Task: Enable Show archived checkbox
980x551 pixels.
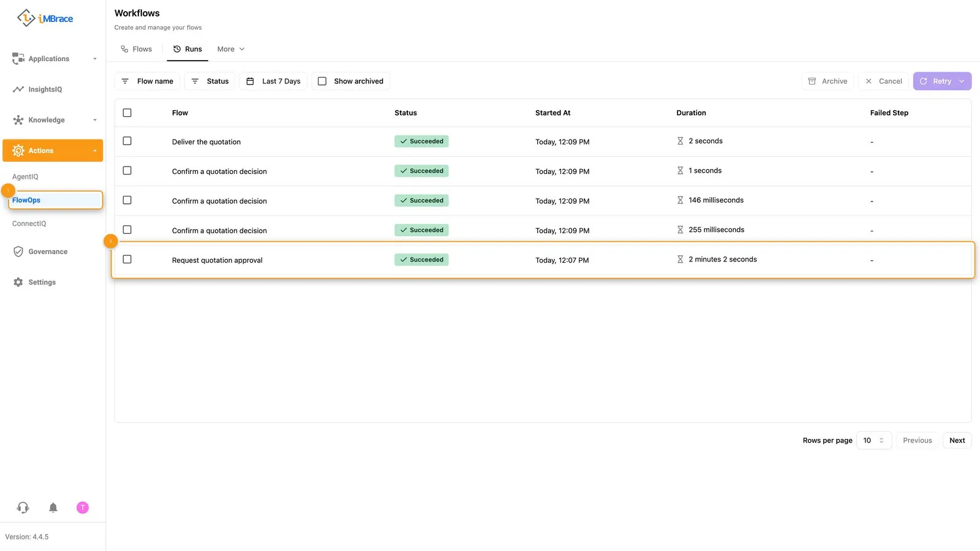Action: point(322,81)
